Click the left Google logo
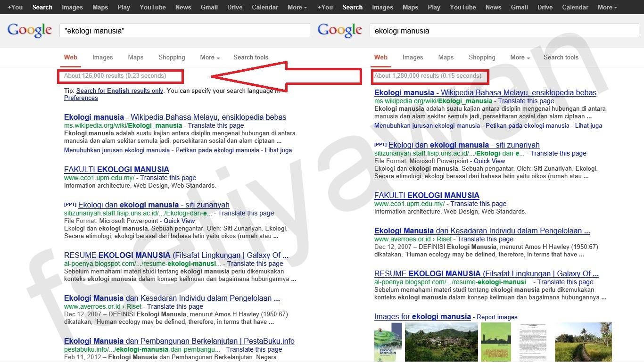644x363 pixels. pos(30,30)
